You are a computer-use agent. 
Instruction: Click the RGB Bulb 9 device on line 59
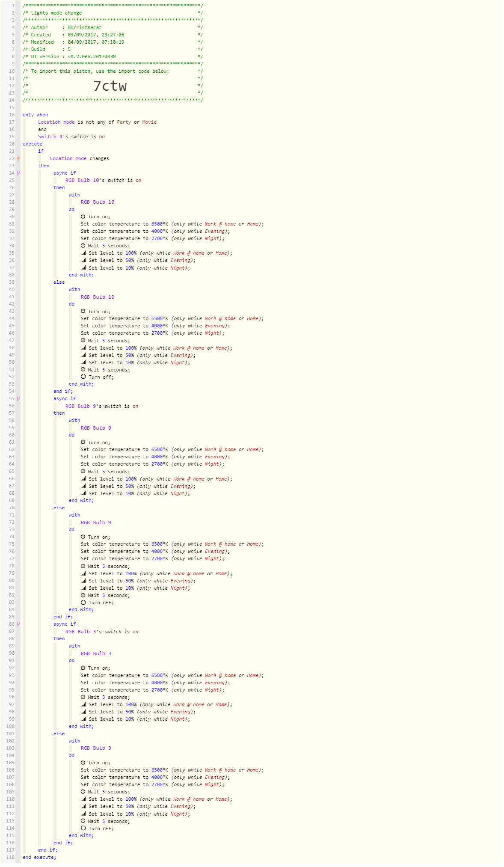96,428
